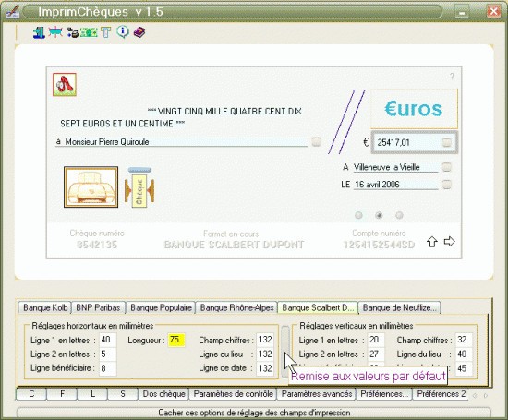This screenshot has width=508, height=420.
Task: Click the yellow Longueur field
Action: pos(176,340)
